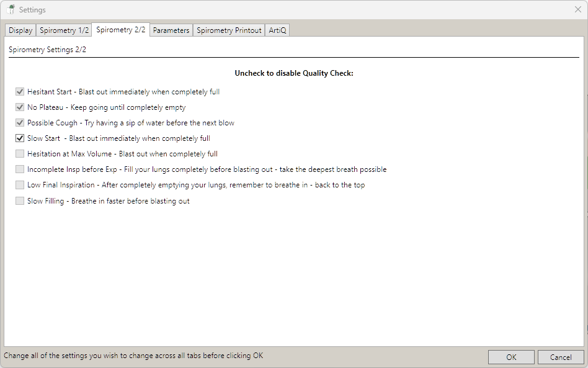
Task: Switch to the Display tab
Action: point(20,30)
